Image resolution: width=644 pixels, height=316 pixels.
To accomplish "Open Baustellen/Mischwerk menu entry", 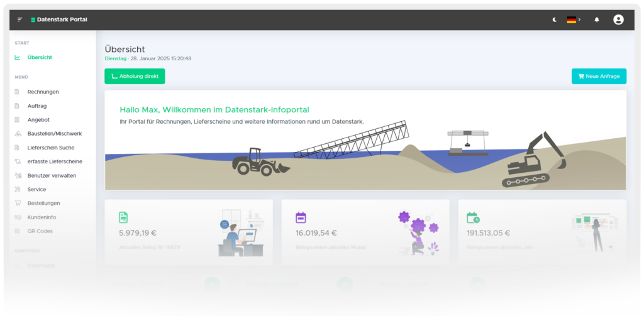I will tap(55, 134).
